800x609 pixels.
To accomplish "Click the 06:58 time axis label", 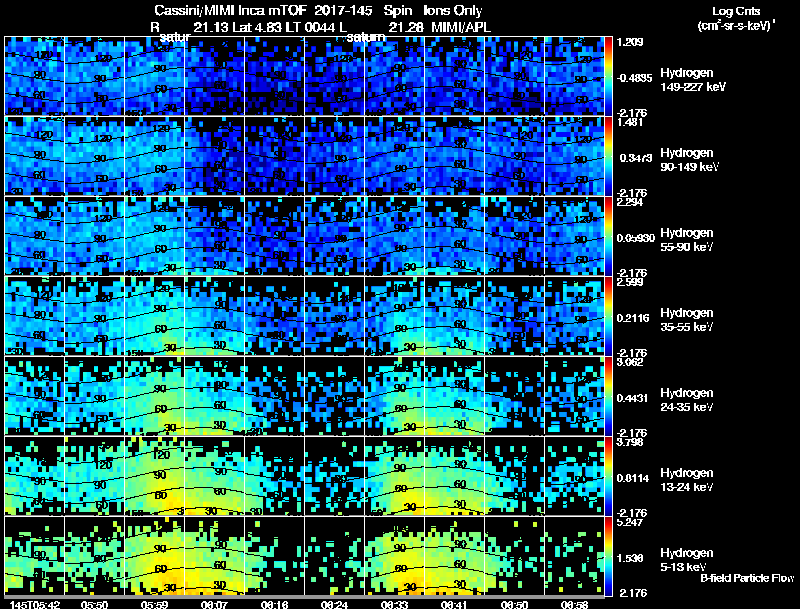I will click(574, 604).
